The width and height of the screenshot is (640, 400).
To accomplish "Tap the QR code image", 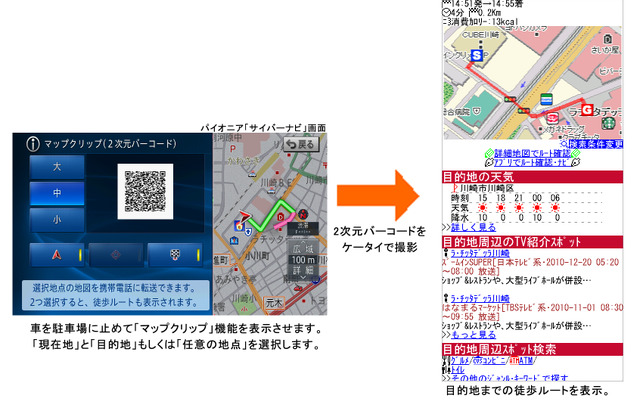I will coord(145,191).
